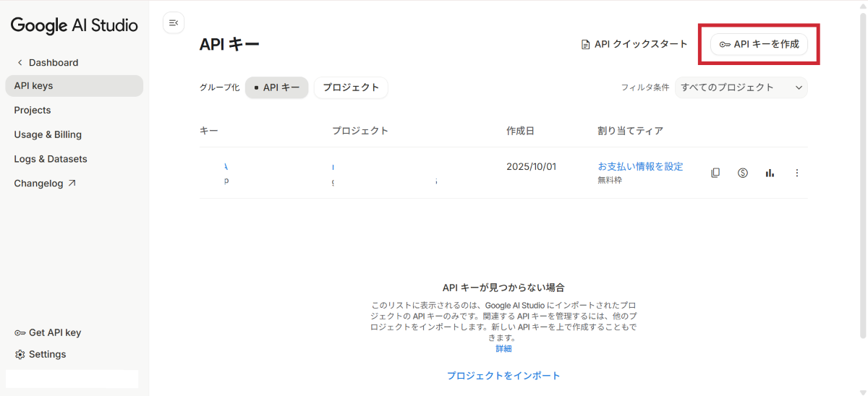Group the list by プロジェクト

[351, 87]
